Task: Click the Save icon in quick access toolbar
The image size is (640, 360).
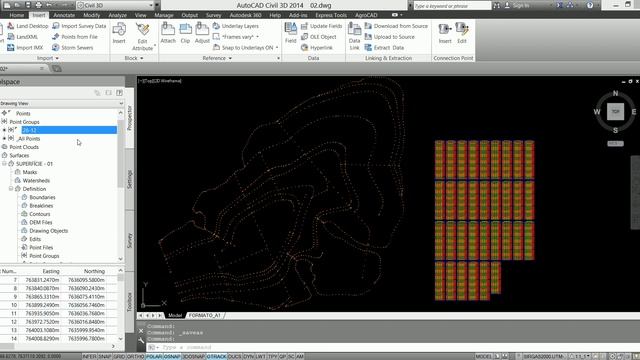Action: 28,5
